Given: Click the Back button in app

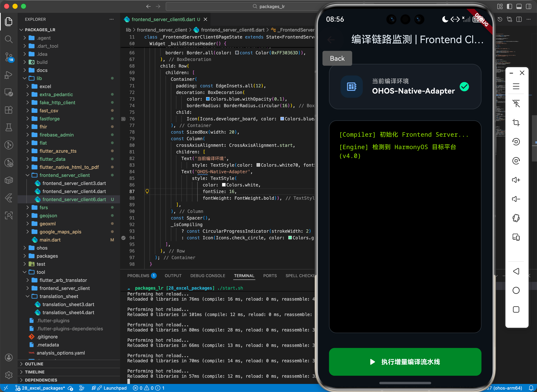Looking at the screenshot, I should point(337,58).
